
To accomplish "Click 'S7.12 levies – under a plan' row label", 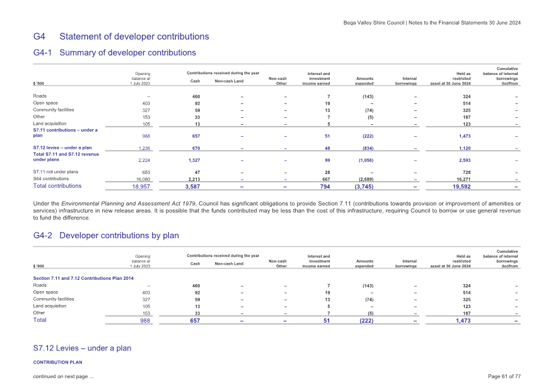I will point(62,147).
